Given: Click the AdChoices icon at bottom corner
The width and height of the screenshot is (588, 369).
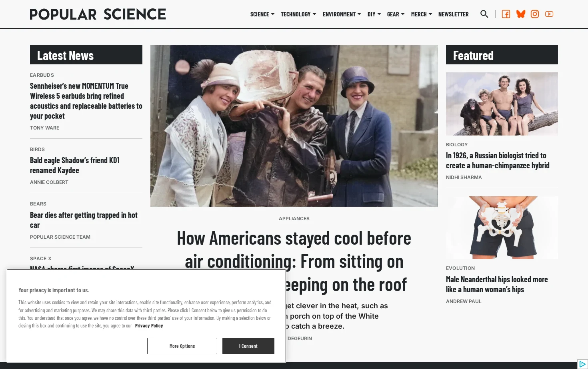Looking at the screenshot, I should [583, 364].
